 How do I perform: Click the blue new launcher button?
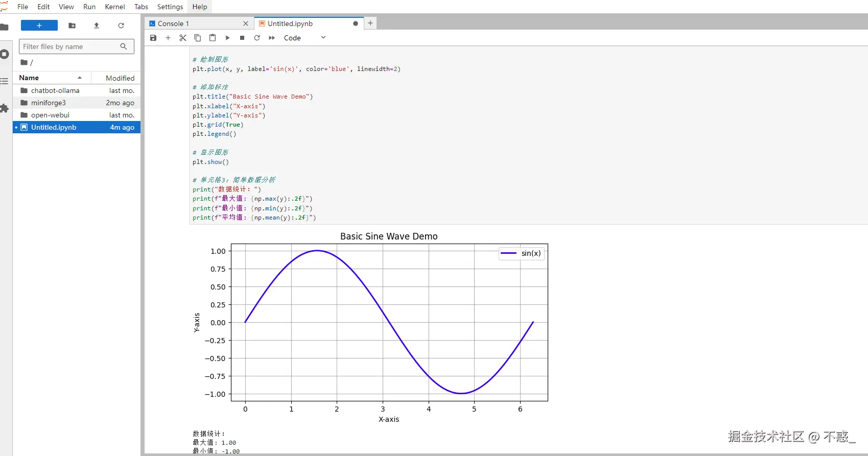click(x=39, y=26)
